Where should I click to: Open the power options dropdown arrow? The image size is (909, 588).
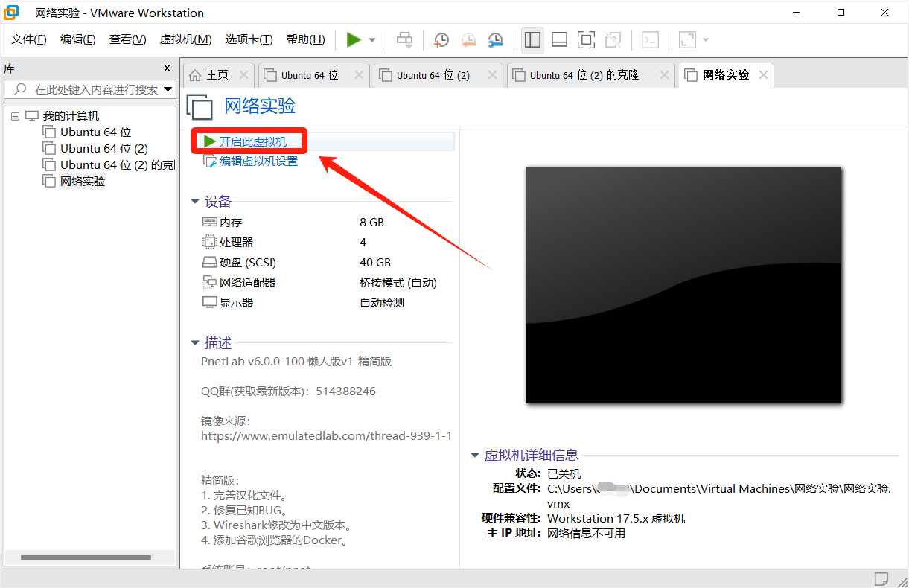[372, 40]
